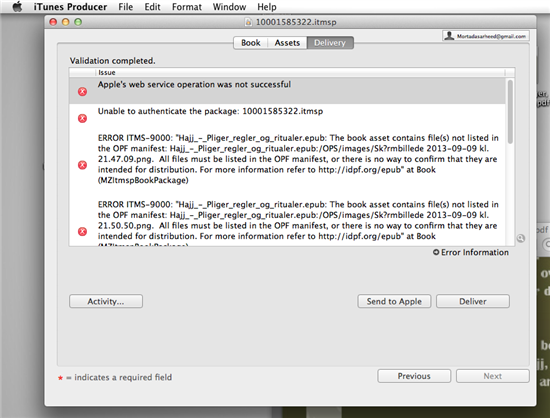Click the Send to Apple button
The height and width of the screenshot is (418, 550).
coord(394,301)
